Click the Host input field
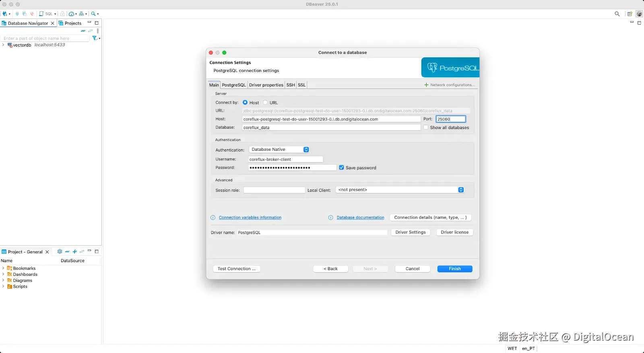This screenshot has height=353, width=644. click(331, 119)
